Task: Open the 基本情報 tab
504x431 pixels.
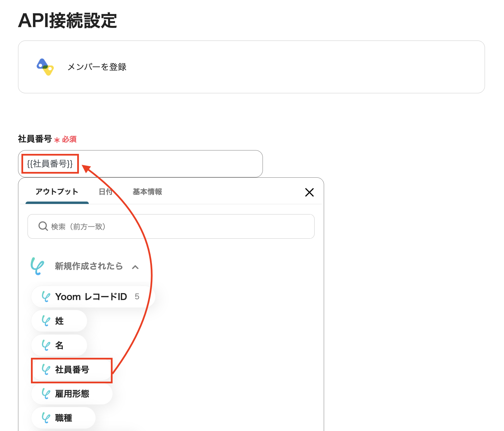Action: 147,192
